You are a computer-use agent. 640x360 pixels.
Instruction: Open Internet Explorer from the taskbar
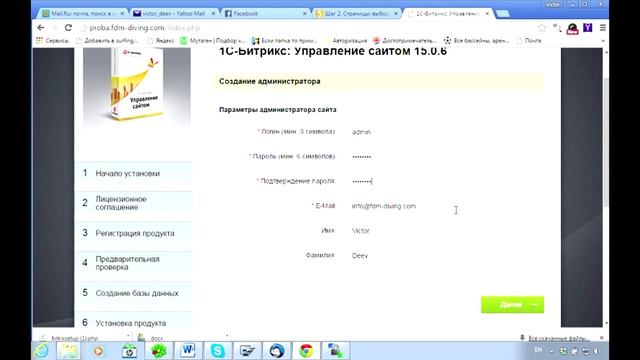tap(41, 351)
